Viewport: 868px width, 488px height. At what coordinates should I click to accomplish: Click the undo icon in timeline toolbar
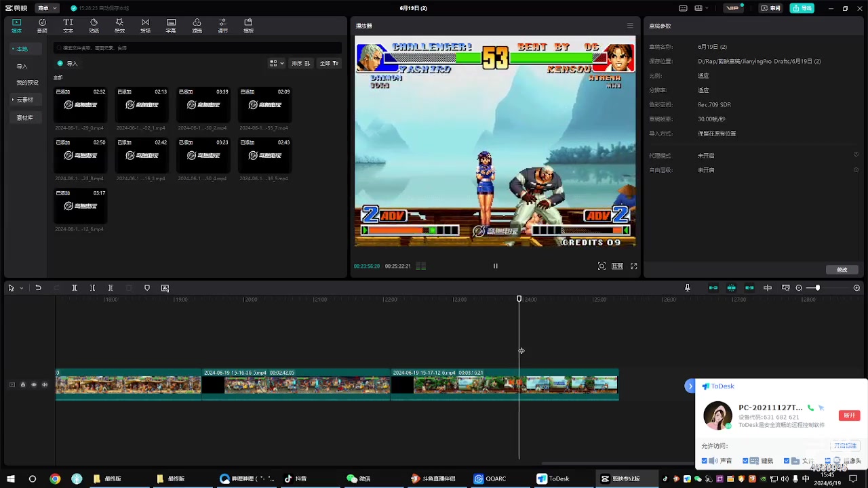(x=38, y=288)
